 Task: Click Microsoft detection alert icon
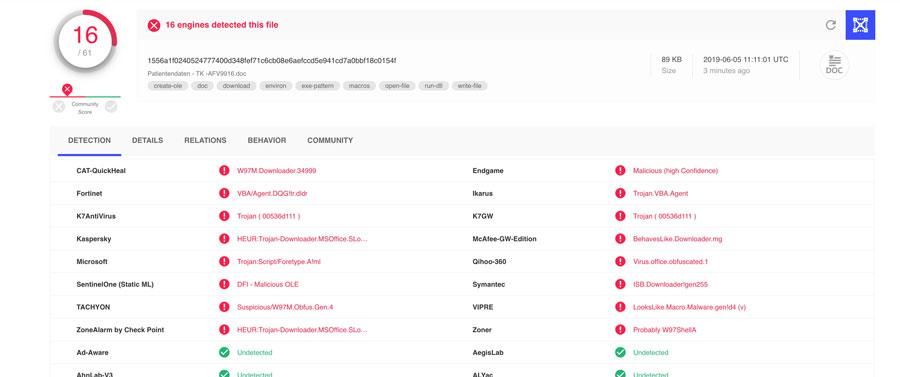[x=224, y=262]
